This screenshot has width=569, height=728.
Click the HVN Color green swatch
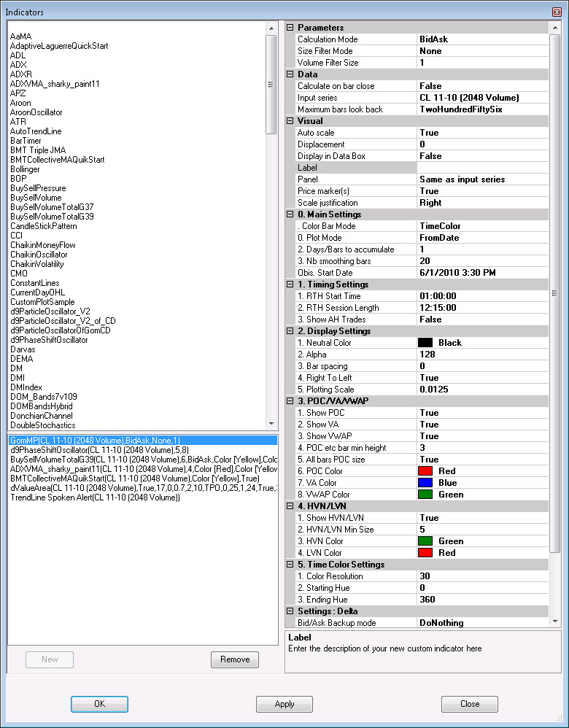pyautogui.click(x=425, y=541)
